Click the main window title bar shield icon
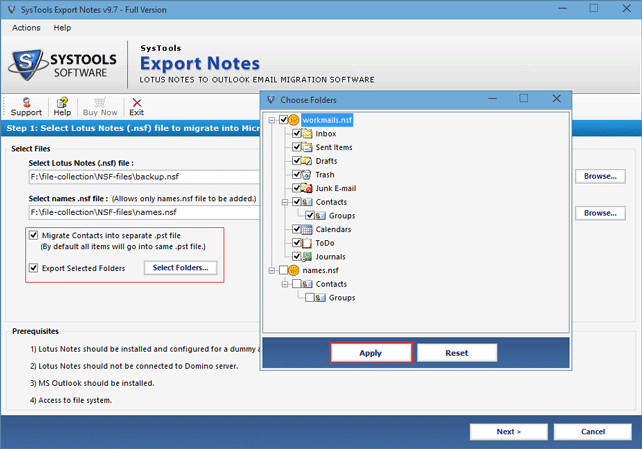Image resolution: width=642 pixels, height=449 pixels. coord(11,9)
